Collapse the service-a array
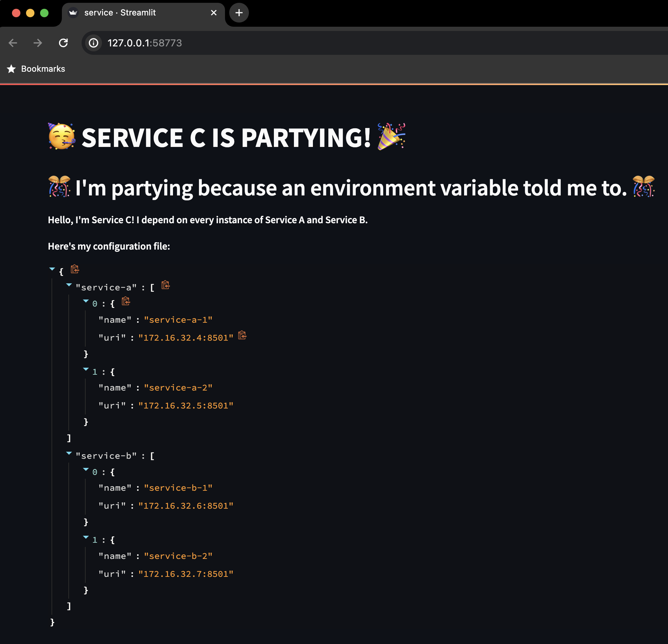This screenshot has height=644, width=668. 69,285
